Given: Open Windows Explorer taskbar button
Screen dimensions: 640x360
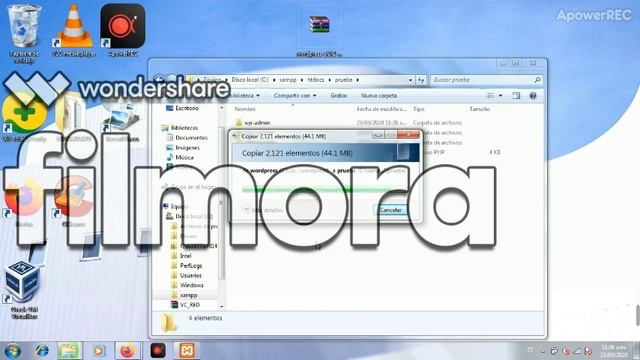Looking at the screenshot, I should click(70, 351).
